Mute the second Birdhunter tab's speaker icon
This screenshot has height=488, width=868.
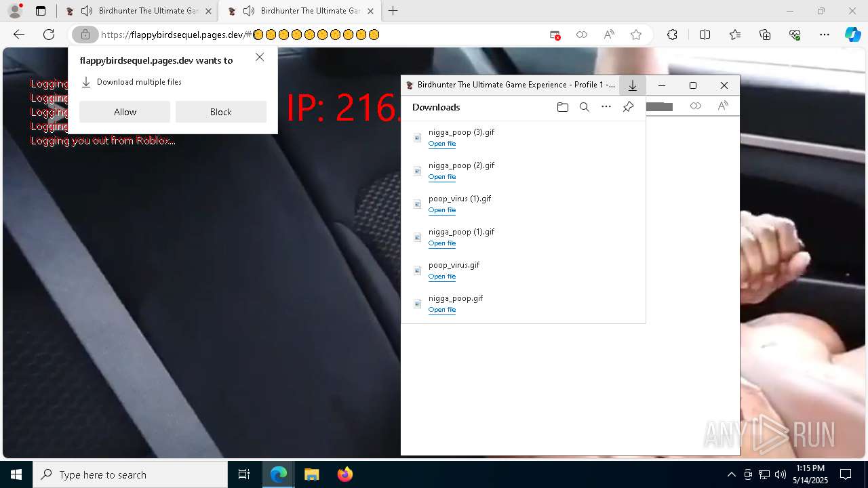point(249,11)
